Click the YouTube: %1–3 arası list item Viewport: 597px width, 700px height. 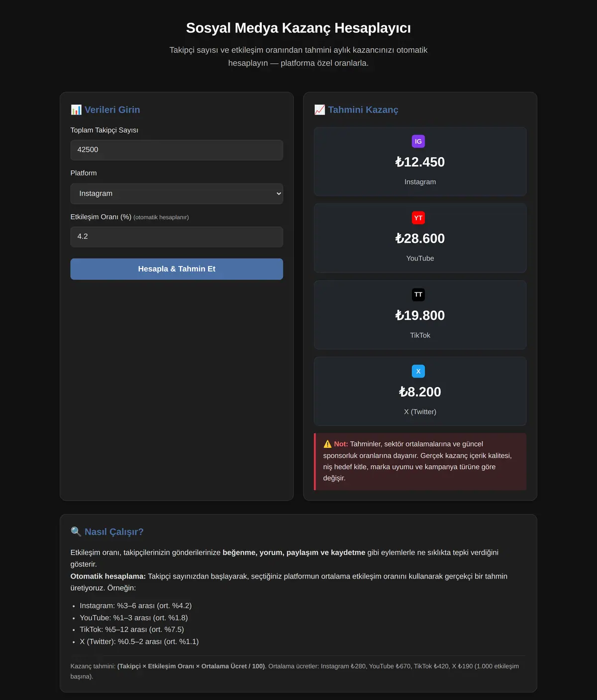click(134, 617)
